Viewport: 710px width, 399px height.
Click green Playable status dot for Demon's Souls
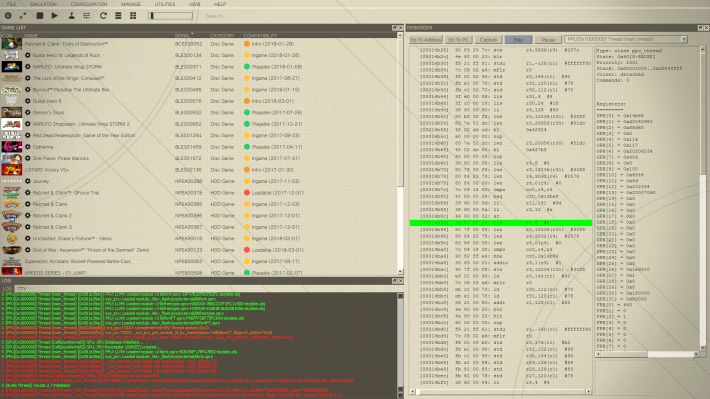click(x=247, y=112)
